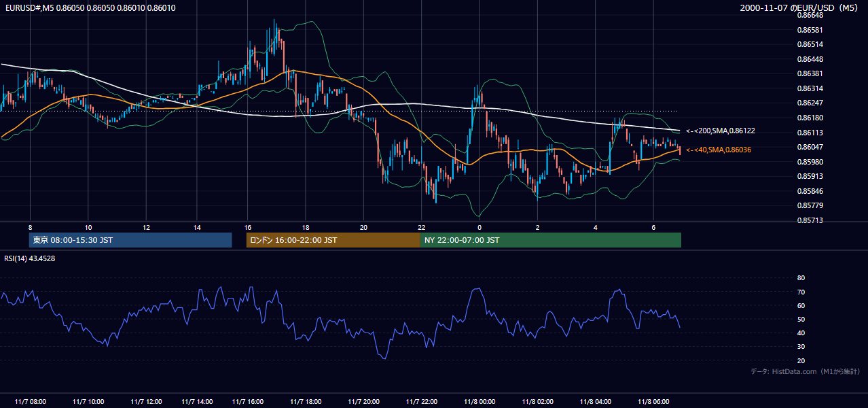Click the 11/7 16:00 bottom time label

[x=248, y=402]
